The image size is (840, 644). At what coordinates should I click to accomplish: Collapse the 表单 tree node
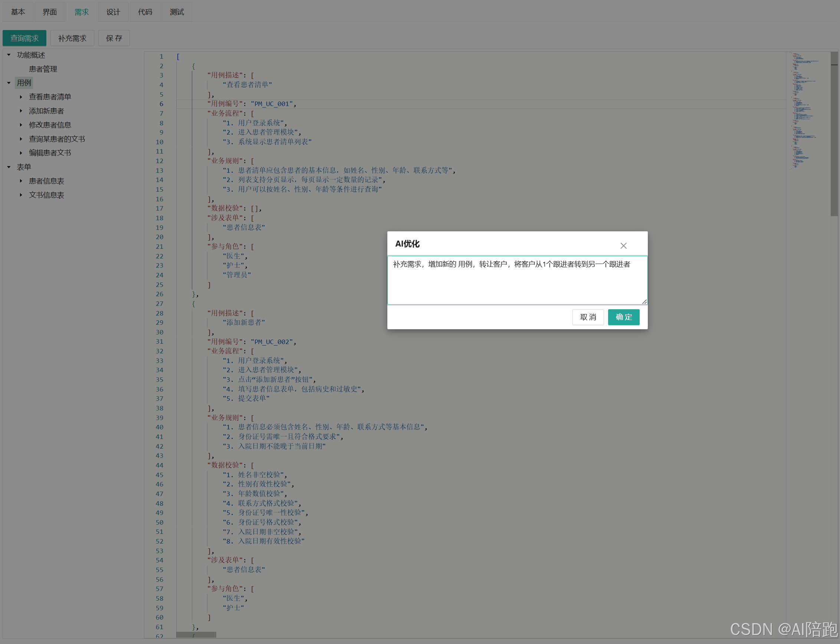click(9, 167)
